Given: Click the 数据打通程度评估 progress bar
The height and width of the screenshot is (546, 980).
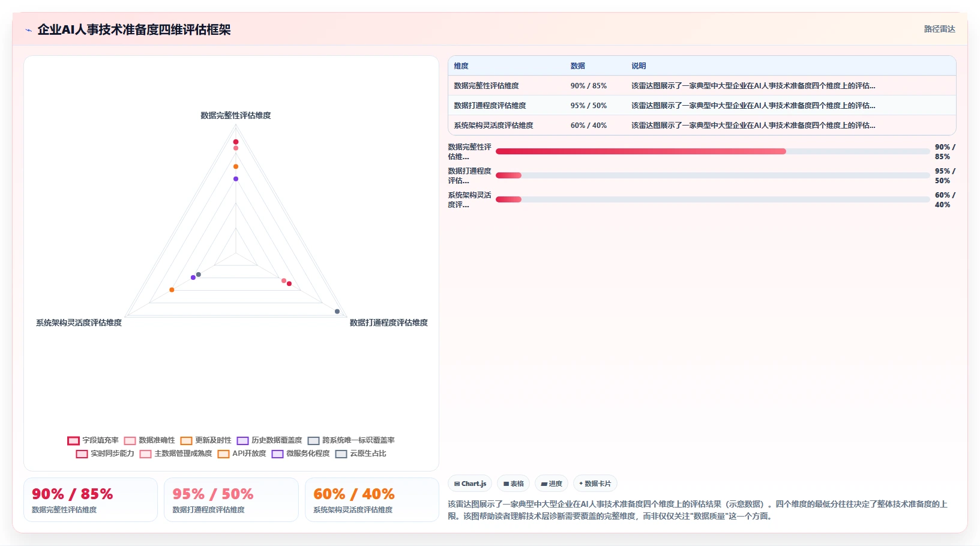Looking at the screenshot, I should click(x=712, y=175).
